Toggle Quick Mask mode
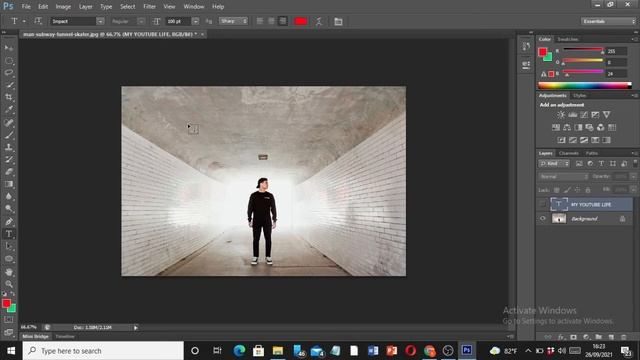 9,320
